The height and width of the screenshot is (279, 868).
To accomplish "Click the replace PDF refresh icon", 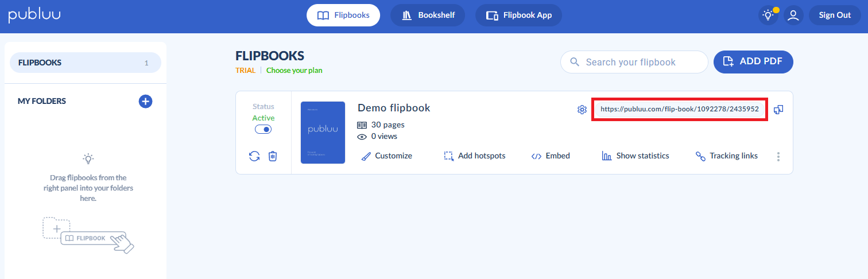I will 254,156.
